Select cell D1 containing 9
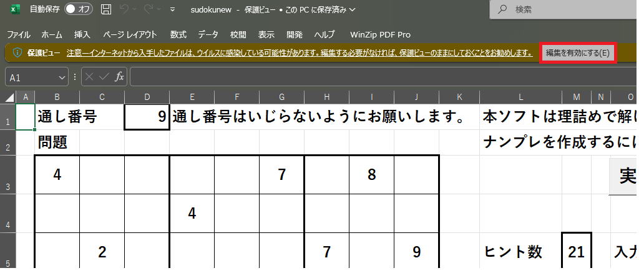 point(147,117)
